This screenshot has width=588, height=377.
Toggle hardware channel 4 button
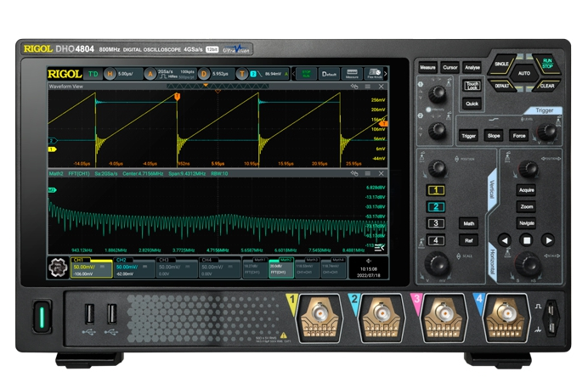coord(436,240)
